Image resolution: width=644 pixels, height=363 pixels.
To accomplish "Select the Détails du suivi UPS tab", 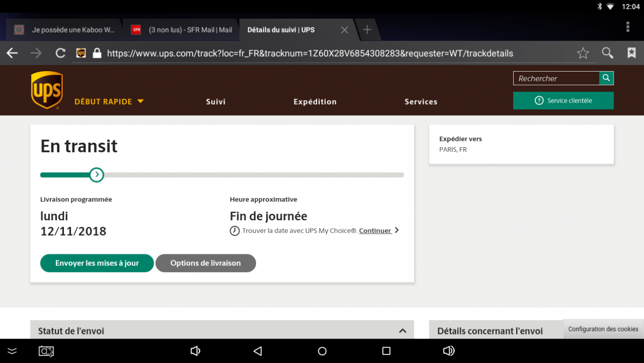I will (x=281, y=30).
